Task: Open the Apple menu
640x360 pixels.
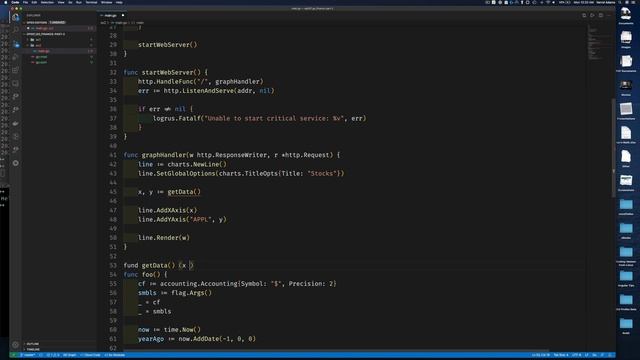Action: 5,2
